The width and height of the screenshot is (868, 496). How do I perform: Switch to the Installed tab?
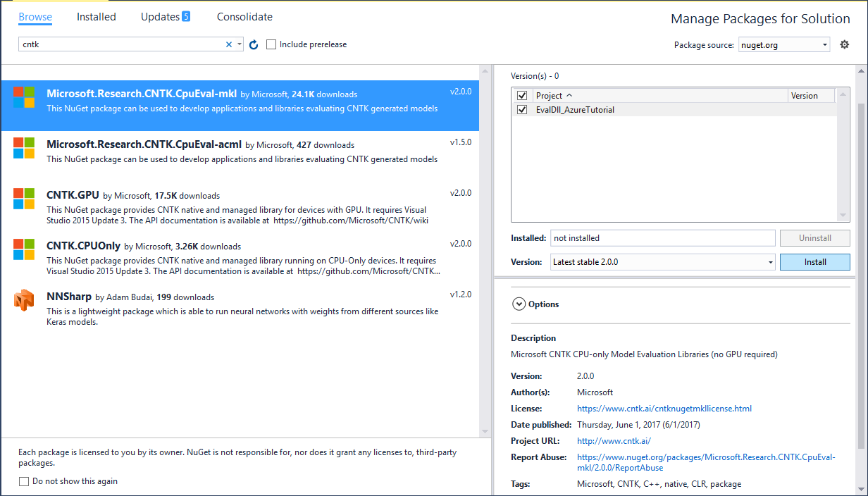pos(96,16)
